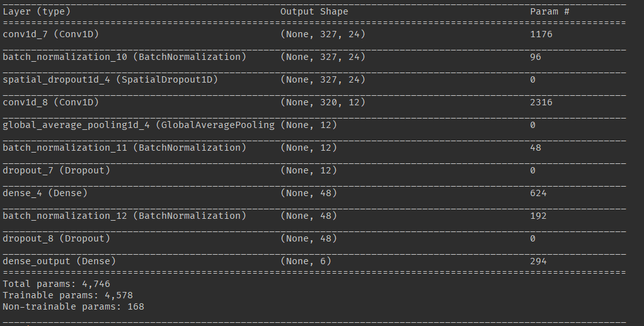
Task: Click the "Non-trainable params: 168" line
Action: point(74,306)
